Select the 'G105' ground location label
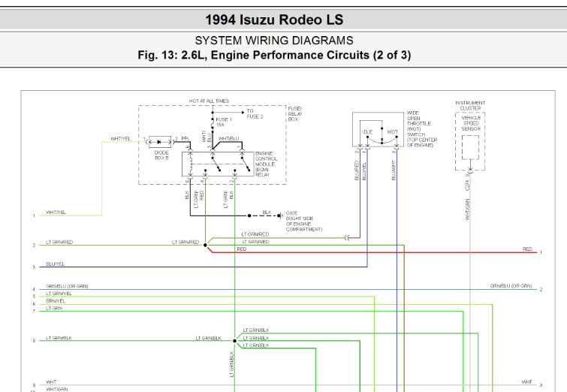The height and width of the screenshot is (392, 567). pyautogui.click(x=303, y=221)
